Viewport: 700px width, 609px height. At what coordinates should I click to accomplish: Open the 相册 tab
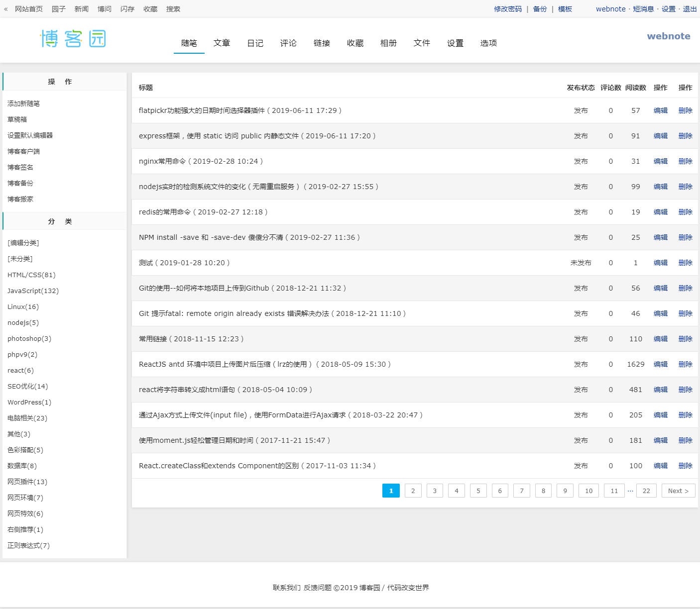[x=389, y=43]
